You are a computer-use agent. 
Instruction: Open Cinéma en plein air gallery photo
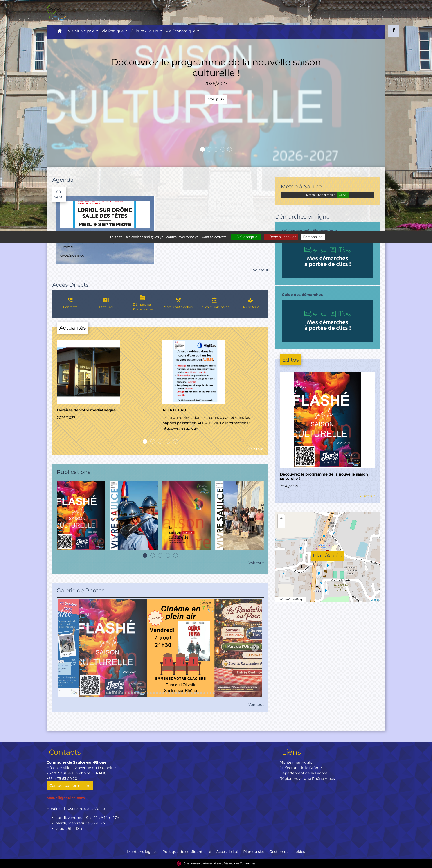[x=181, y=648]
